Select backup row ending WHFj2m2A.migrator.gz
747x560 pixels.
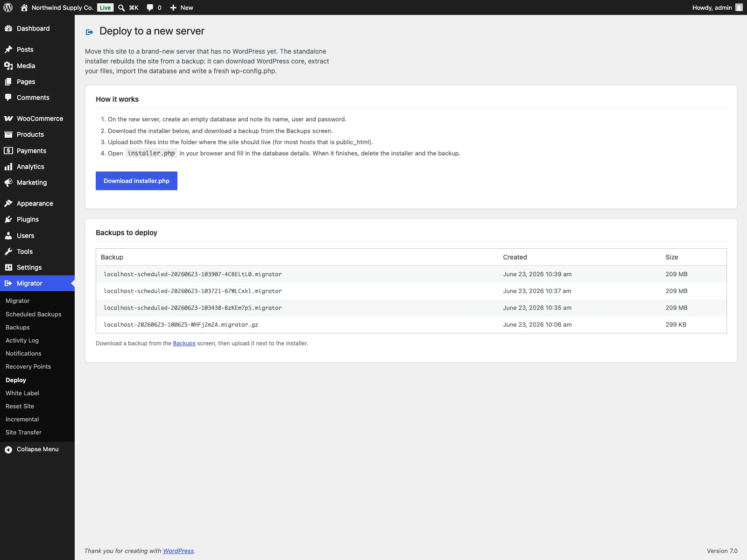click(x=411, y=325)
